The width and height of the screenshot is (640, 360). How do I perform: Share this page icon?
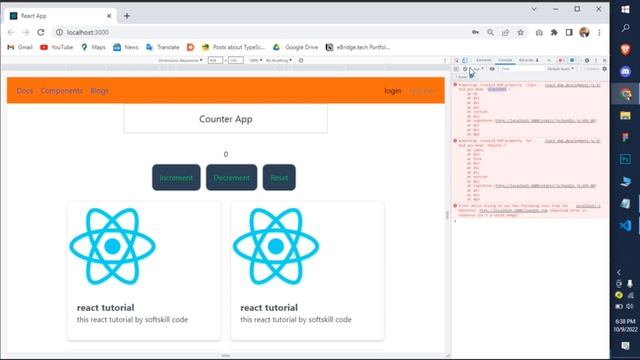tap(505, 32)
